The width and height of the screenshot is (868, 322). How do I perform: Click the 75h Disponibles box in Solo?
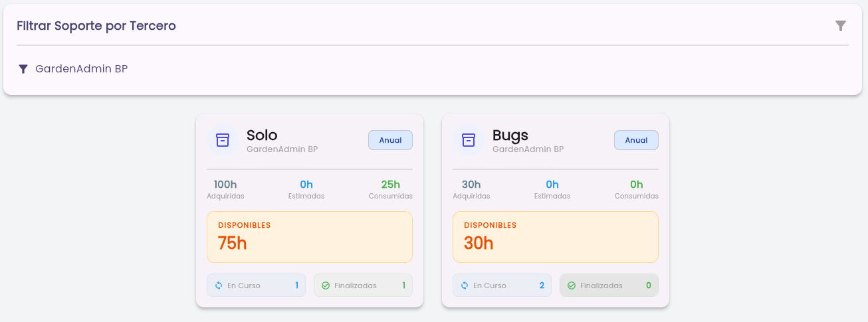click(310, 237)
